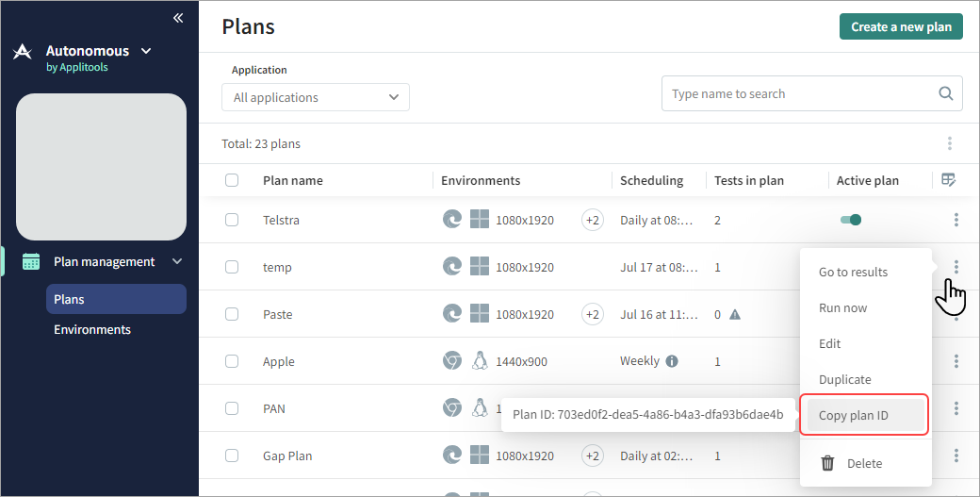Click the Type name to search field
This screenshot has width=980, height=497.
pos(799,93)
